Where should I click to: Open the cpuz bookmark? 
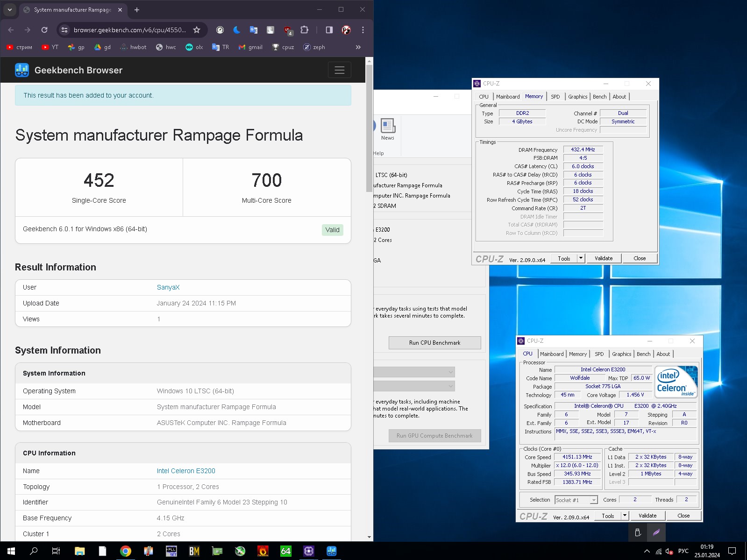pos(283,47)
